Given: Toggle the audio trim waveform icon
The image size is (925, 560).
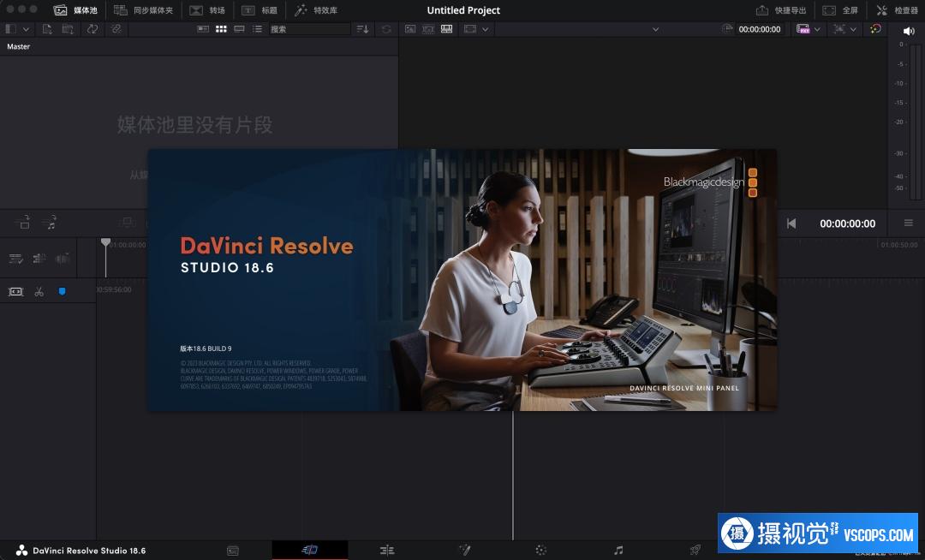Looking at the screenshot, I should point(62,259).
